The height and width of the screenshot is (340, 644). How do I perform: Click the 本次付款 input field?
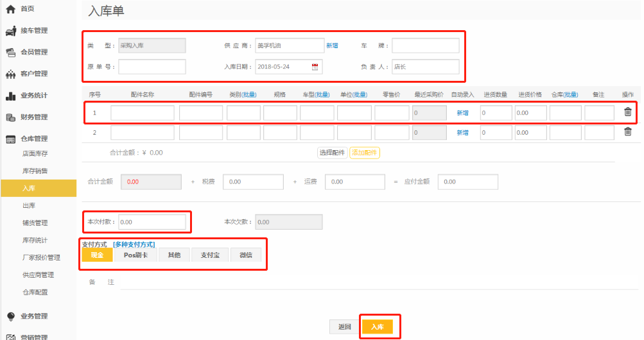152,222
